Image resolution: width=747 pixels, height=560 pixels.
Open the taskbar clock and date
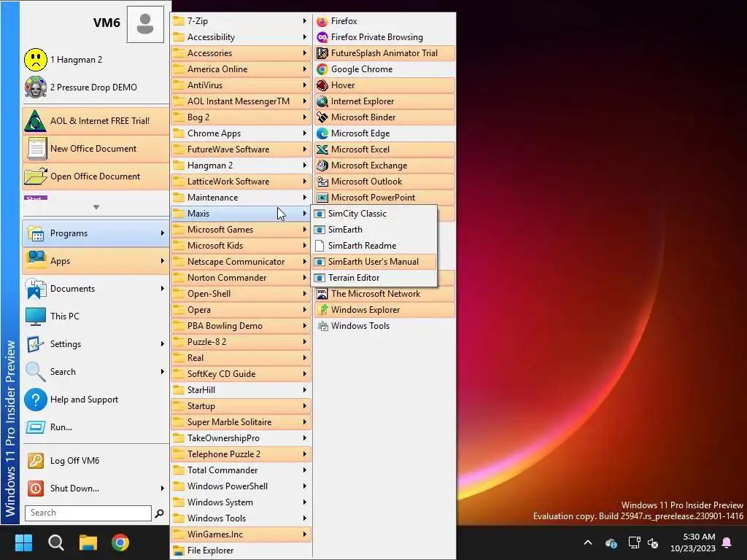point(693,542)
